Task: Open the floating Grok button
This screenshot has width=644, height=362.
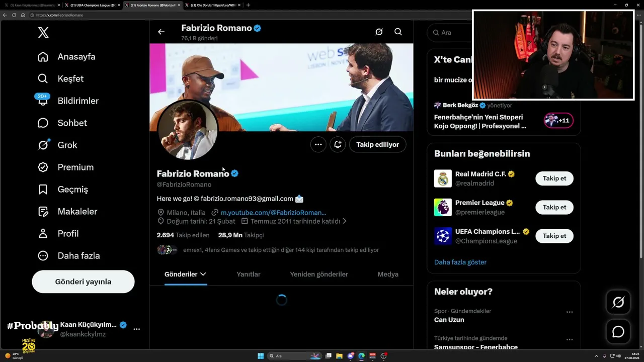Action: (x=618, y=302)
